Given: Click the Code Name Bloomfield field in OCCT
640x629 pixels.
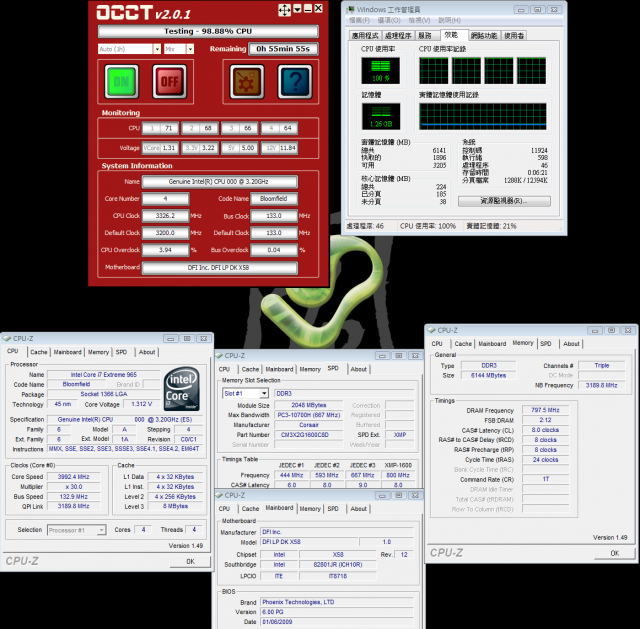Looking at the screenshot, I should 273,198.
